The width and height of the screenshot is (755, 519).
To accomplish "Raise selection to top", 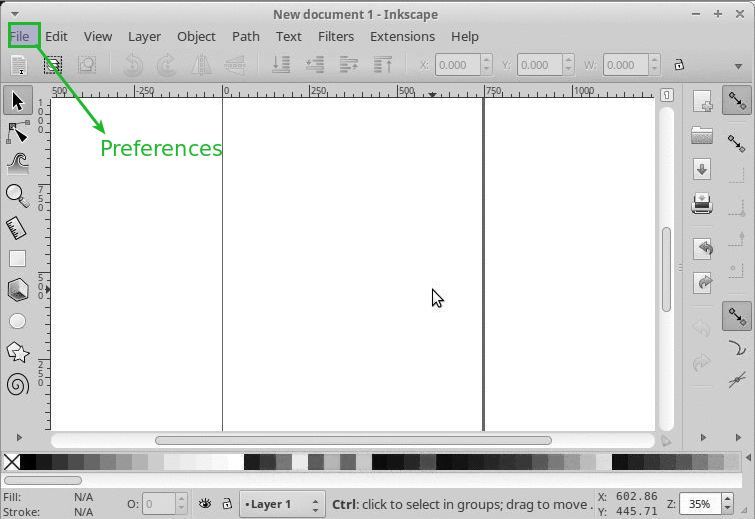I will (x=383, y=65).
